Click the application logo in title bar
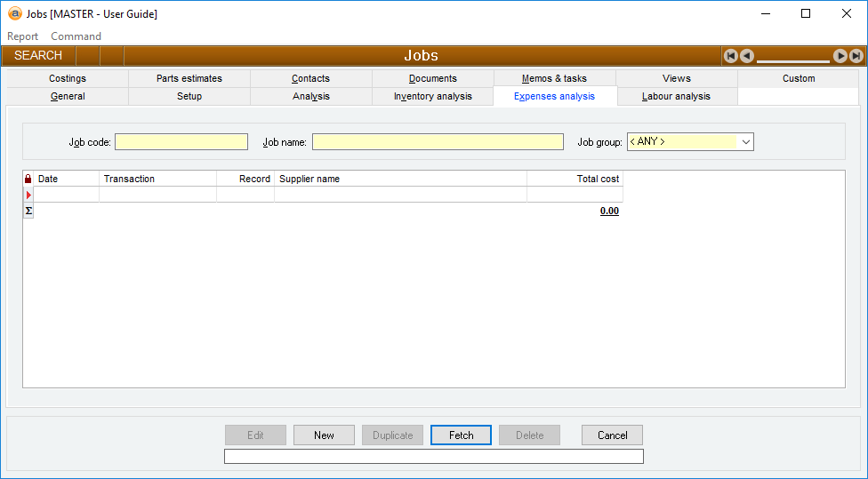The image size is (868, 479). (14, 14)
